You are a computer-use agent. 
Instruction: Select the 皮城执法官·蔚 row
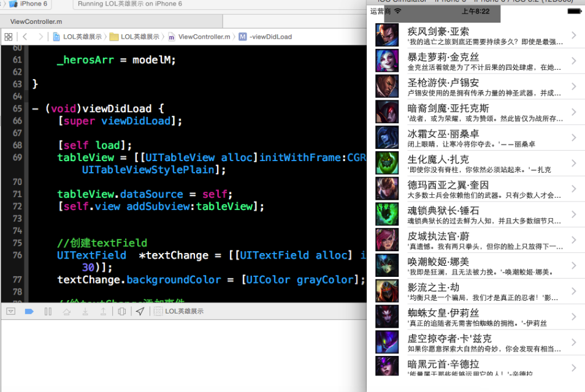[x=476, y=239]
